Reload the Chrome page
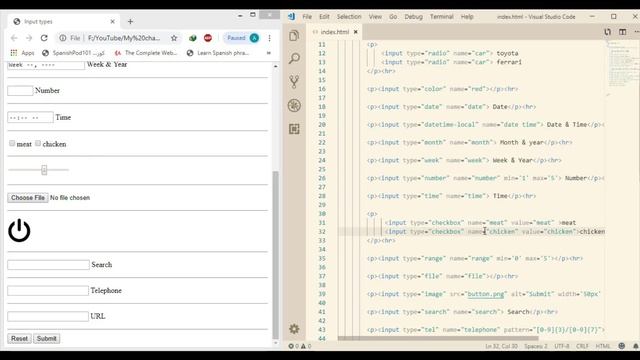 [x=44, y=38]
